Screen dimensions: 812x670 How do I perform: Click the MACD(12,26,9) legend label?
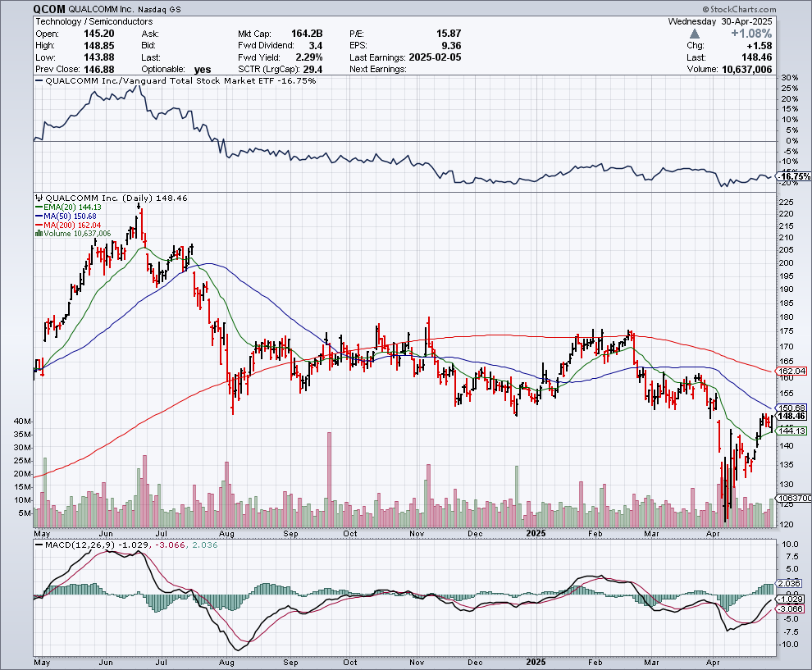[x=80, y=545]
